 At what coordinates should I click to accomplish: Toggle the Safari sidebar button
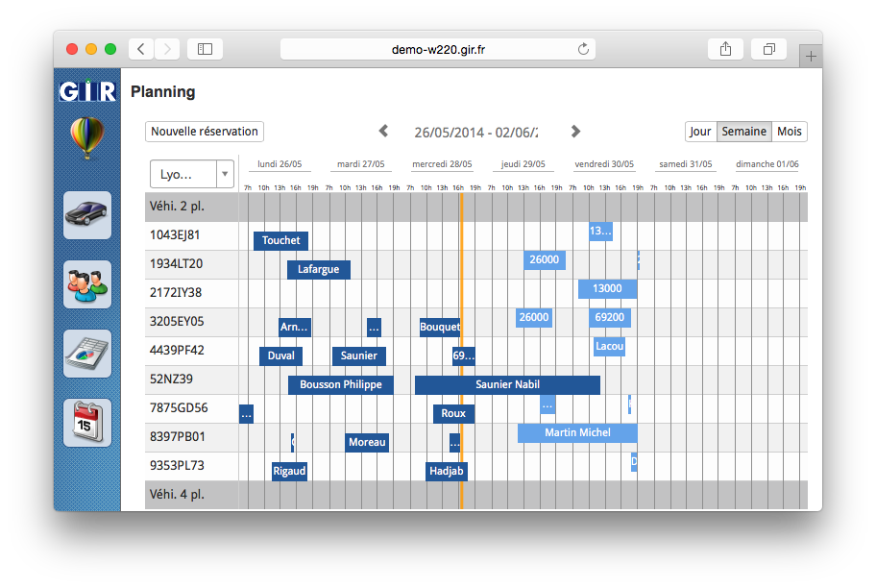tap(205, 49)
